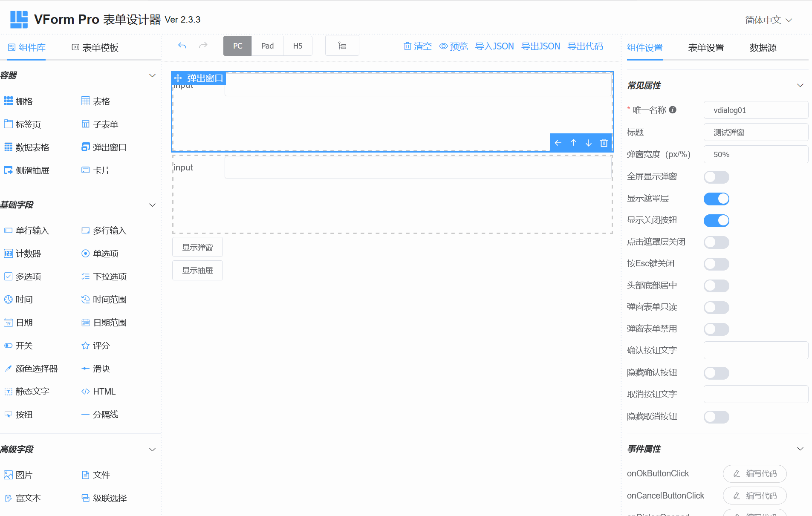Click the 导出JSON link

(540, 46)
